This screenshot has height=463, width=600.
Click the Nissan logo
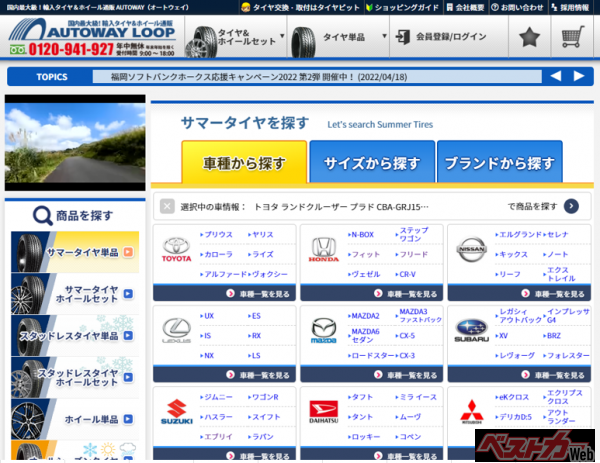(471, 249)
